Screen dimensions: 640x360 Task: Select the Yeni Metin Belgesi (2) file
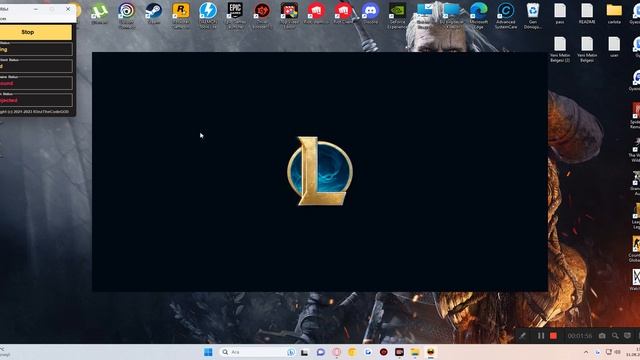(x=560, y=49)
